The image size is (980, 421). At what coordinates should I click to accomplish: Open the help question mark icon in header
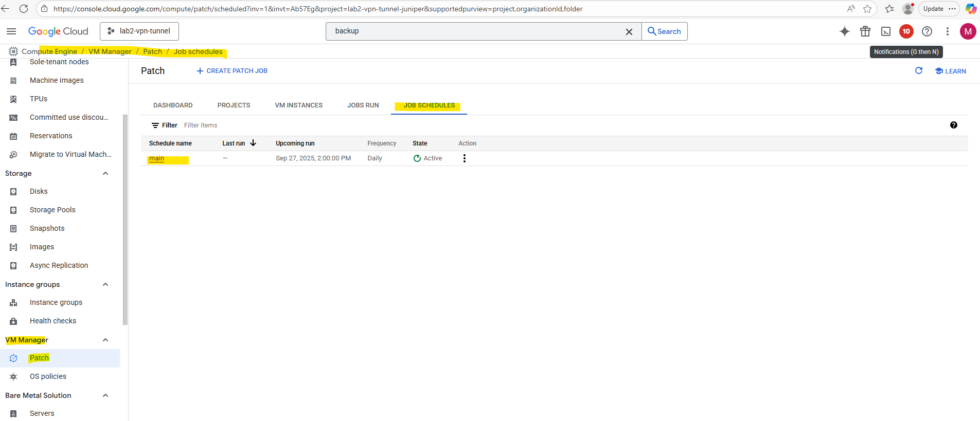926,31
